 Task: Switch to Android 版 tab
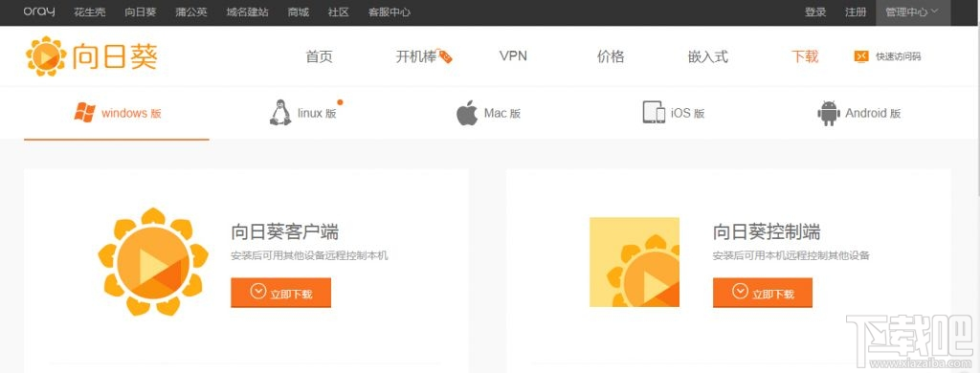pos(873,114)
